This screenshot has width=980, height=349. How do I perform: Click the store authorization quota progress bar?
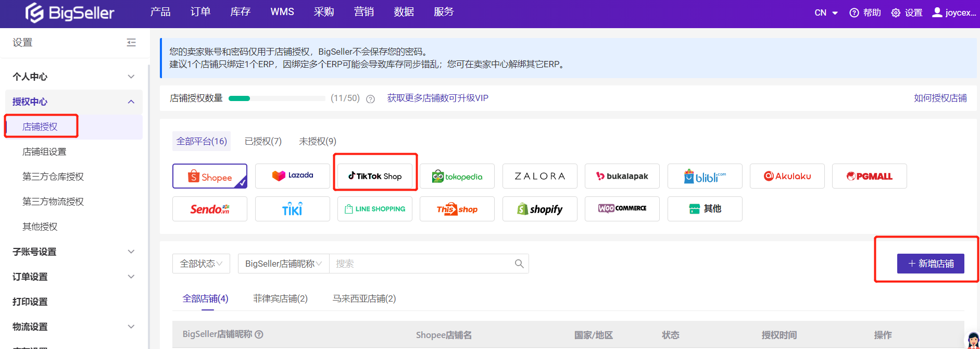point(277,98)
